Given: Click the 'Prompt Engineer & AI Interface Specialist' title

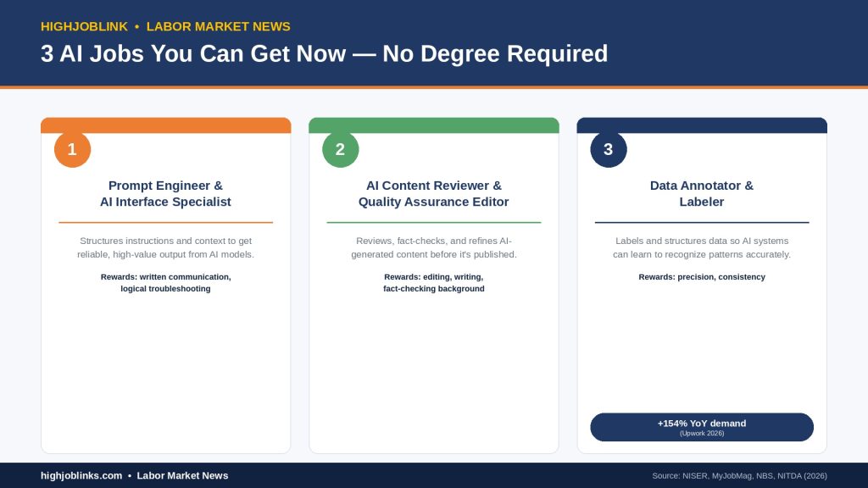Looking at the screenshot, I should pos(165,194).
